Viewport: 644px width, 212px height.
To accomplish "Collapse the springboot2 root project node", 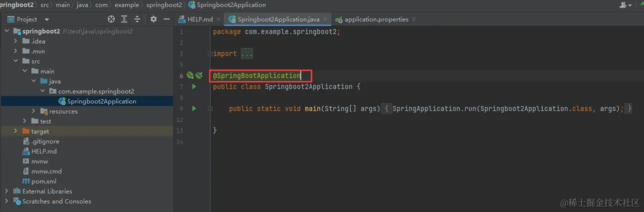I will click(7, 31).
